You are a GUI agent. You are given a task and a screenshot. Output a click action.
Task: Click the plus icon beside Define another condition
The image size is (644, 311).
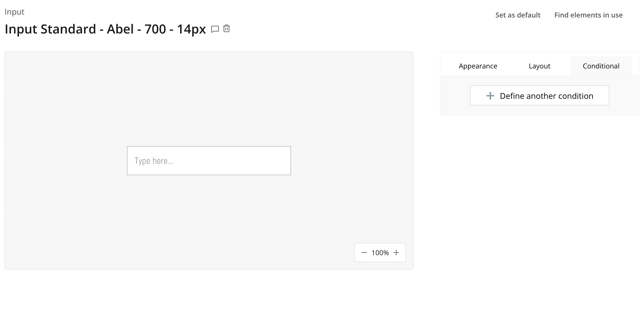tap(490, 96)
